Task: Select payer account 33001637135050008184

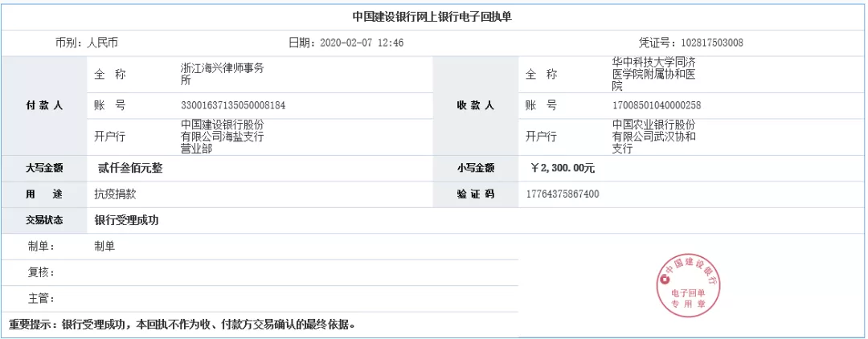Action: coord(233,105)
